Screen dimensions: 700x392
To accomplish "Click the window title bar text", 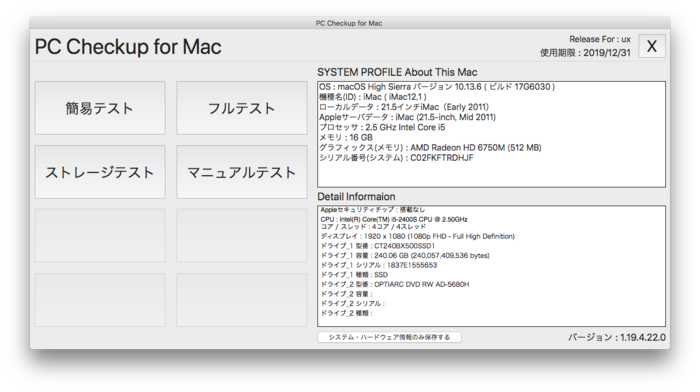I will (x=349, y=23).
